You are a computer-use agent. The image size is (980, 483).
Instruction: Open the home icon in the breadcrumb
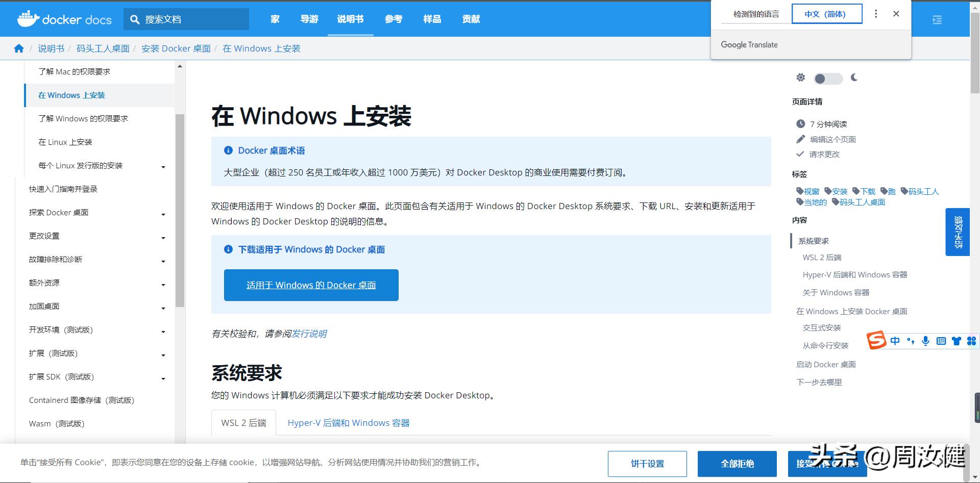click(18, 48)
